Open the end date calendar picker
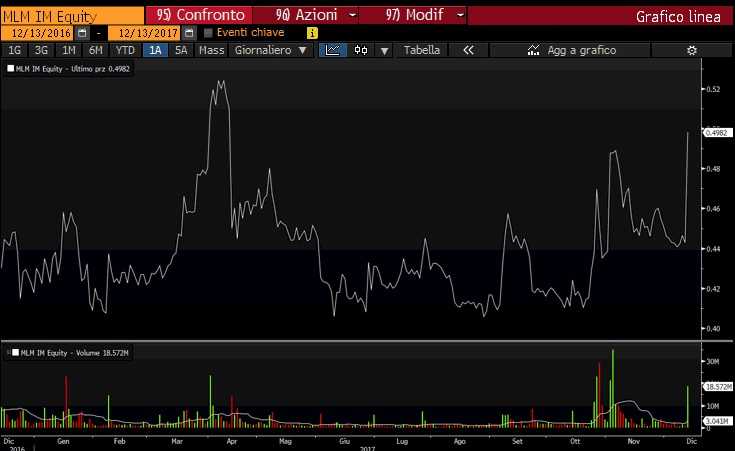 189,33
